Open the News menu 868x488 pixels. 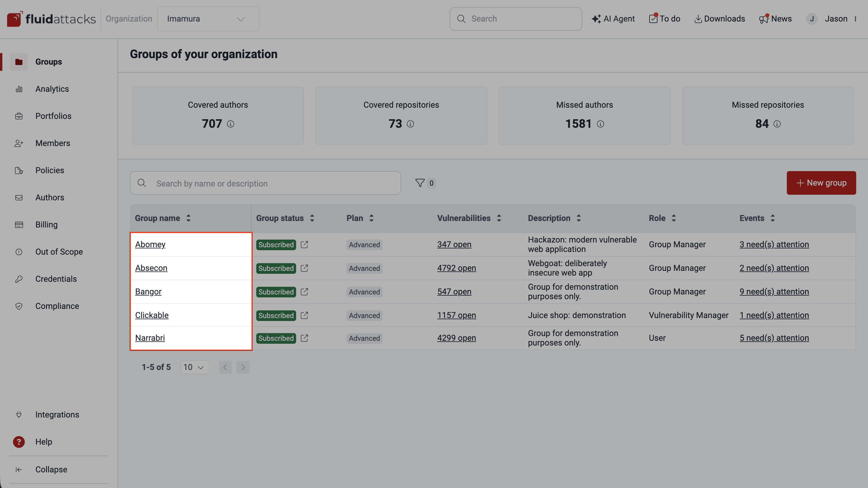(x=776, y=19)
